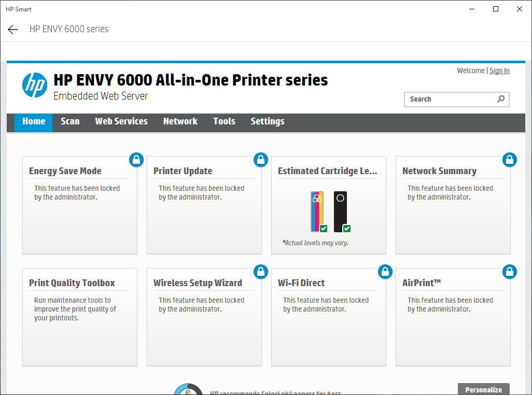Click the lock icon on Network Summary
The height and width of the screenshot is (395, 532).
tap(510, 160)
